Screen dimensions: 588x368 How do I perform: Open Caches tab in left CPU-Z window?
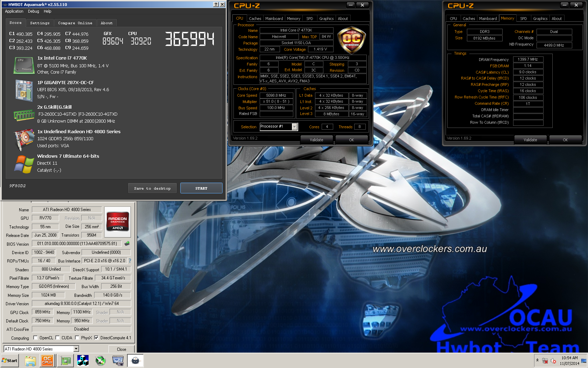255,19
